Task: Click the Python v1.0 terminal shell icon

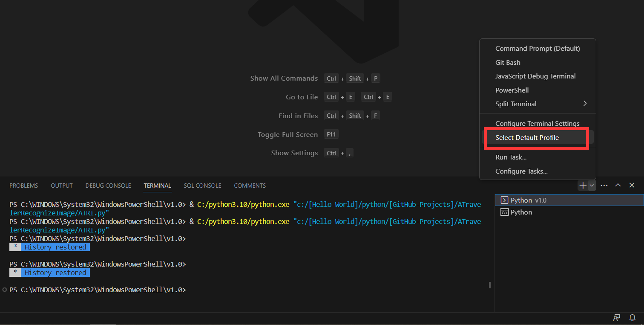Action: [x=506, y=200]
